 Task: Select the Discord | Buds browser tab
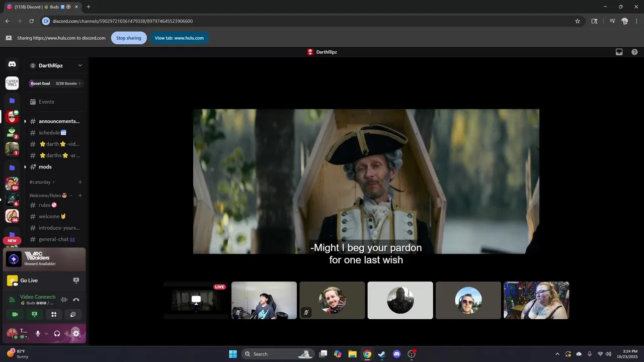43,7
